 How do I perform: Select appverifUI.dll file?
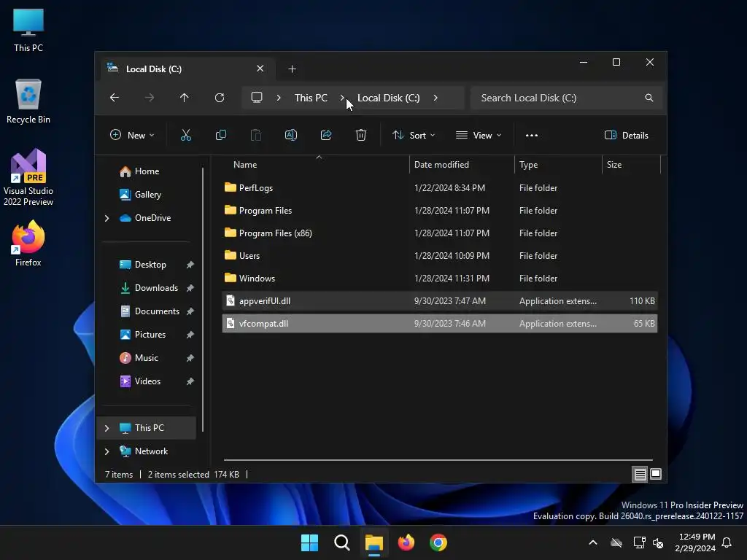[x=440, y=301]
